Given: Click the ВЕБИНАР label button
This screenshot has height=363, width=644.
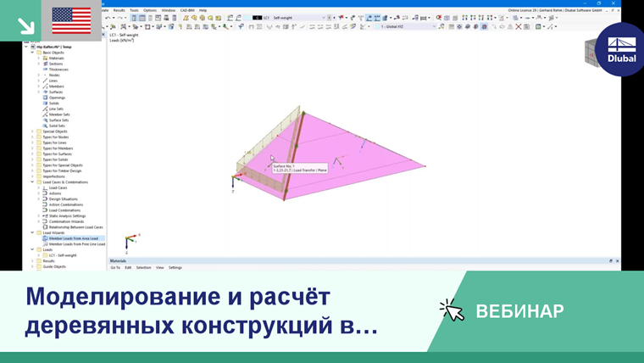Looking at the screenshot, I should (519, 311).
